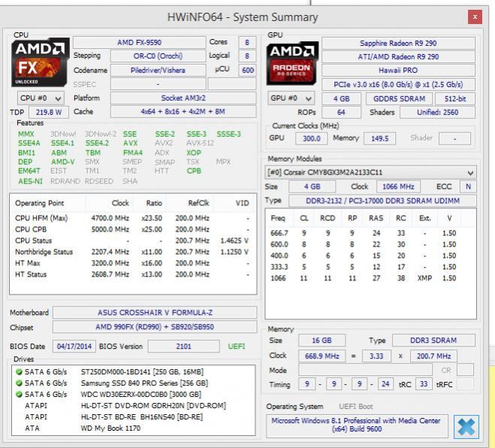Click the AVX feature flag
The height and width of the screenshot is (448, 495).
(x=131, y=144)
